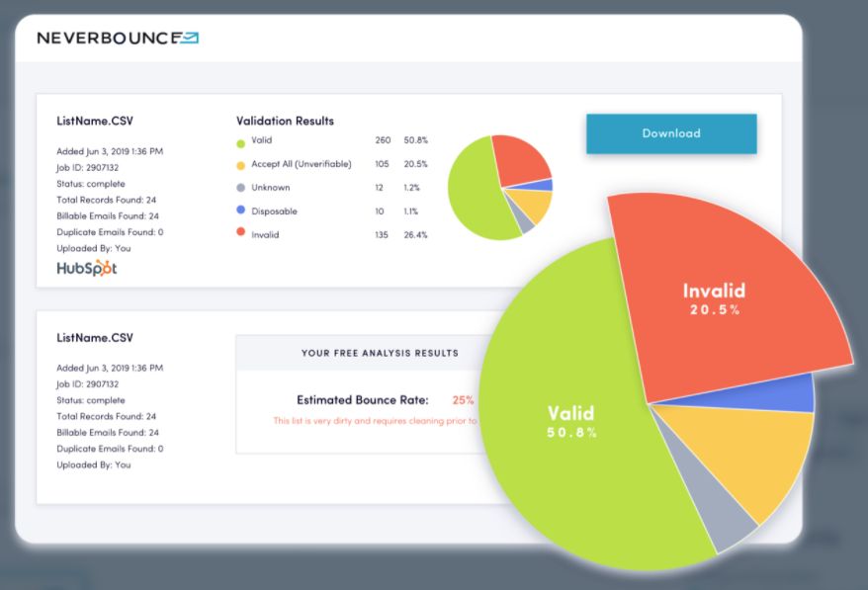Select the green Valid legend dot
The height and width of the screenshot is (590, 868).
pyautogui.click(x=239, y=140)
